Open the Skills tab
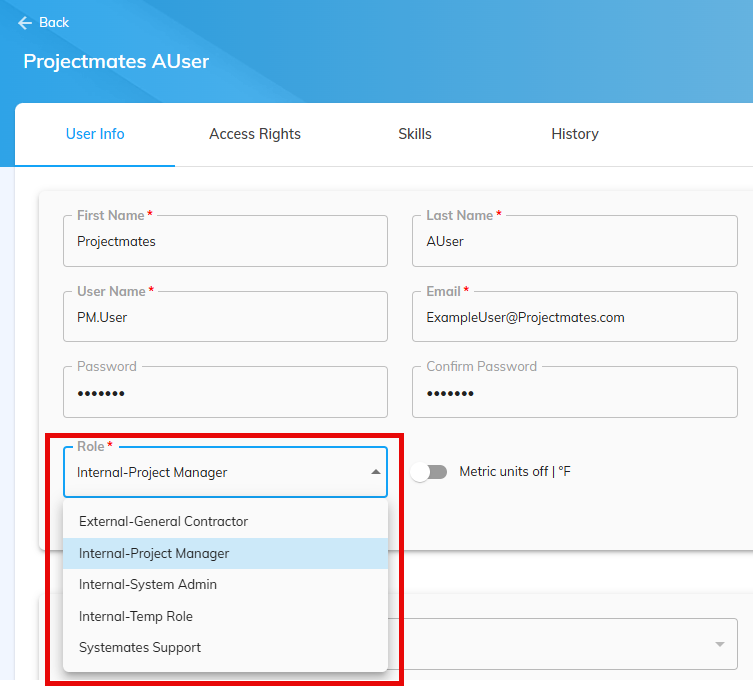 (415, 134)
